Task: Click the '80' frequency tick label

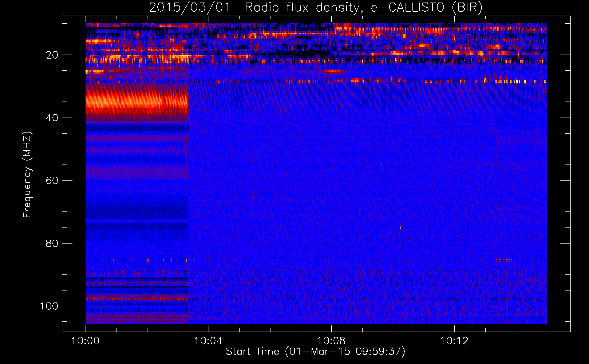Action: [52, 243]
